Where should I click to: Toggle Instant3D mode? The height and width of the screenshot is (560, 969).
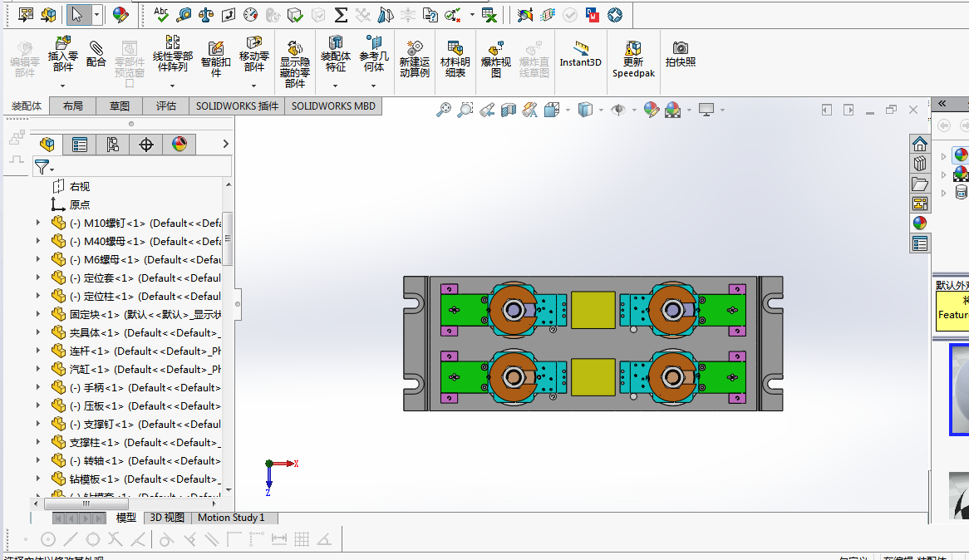click(580, 54)
